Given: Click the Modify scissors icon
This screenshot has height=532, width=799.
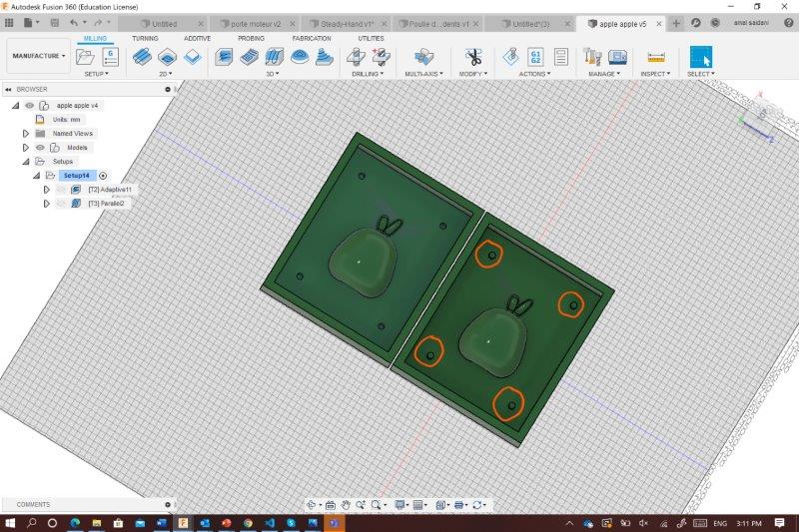Looking at the screenshot, I should tap(473, 57).
